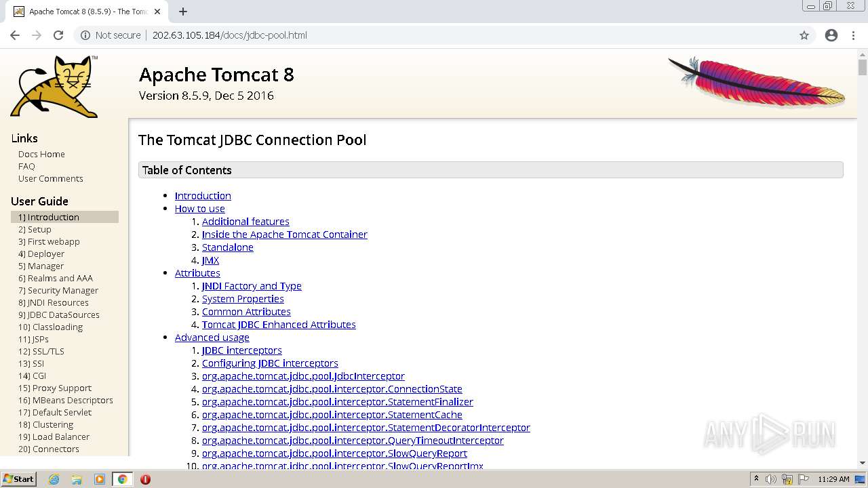Jump to Advanced usage section
Screen dimensions: 868x488
coord(212,338)
